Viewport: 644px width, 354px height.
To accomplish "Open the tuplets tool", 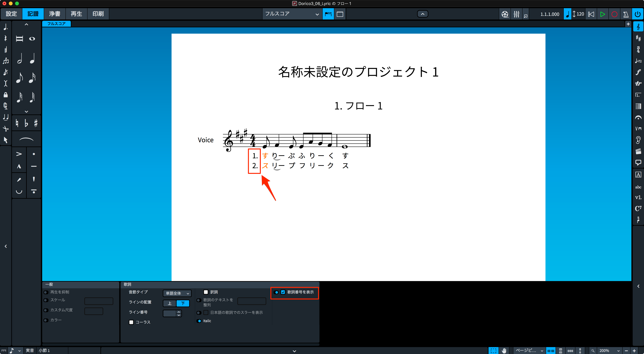I will pyautogui.click(x=6, y=61).
